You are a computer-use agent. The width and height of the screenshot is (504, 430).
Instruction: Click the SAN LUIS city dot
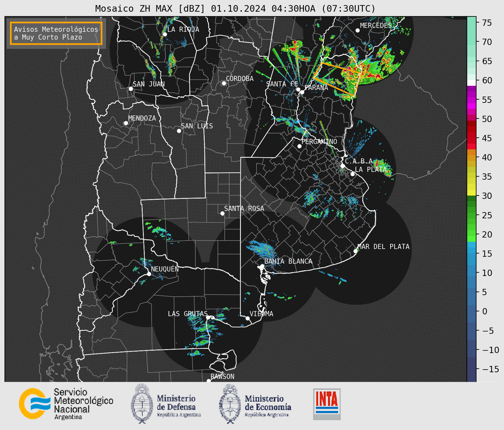[179, 131]
